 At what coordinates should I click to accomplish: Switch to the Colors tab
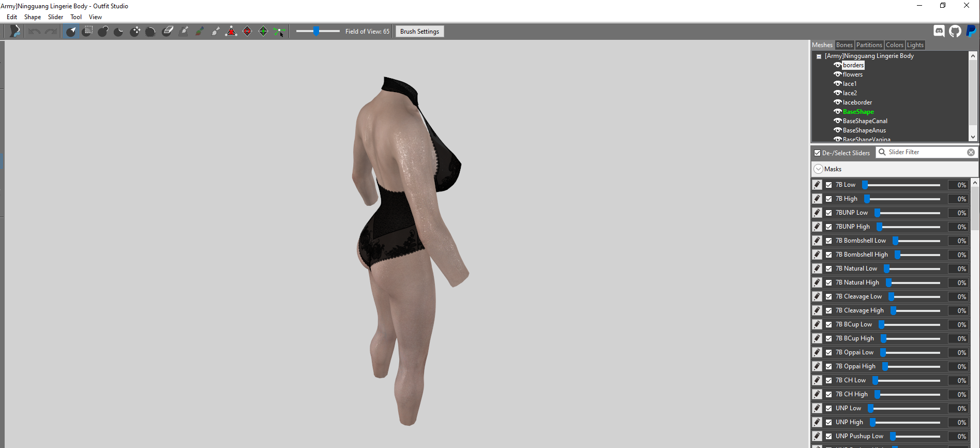click(894, 45)
